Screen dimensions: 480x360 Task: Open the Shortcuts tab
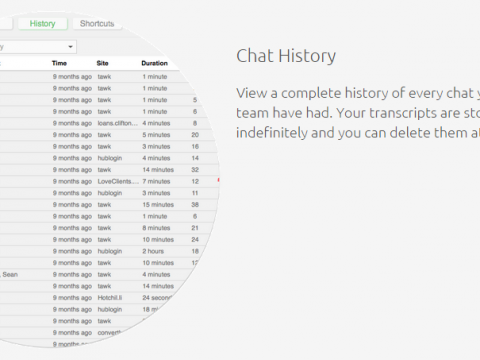tap(97, 24)
